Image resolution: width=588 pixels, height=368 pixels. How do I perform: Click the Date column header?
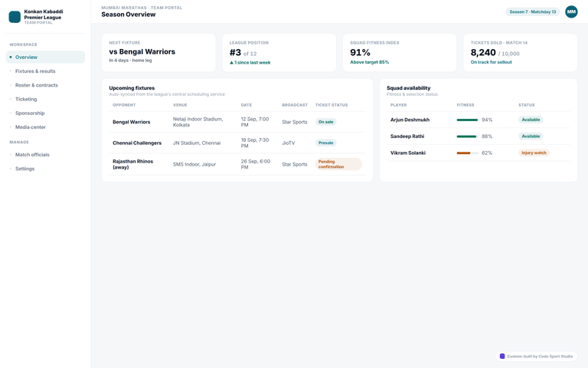coord(247,105)
